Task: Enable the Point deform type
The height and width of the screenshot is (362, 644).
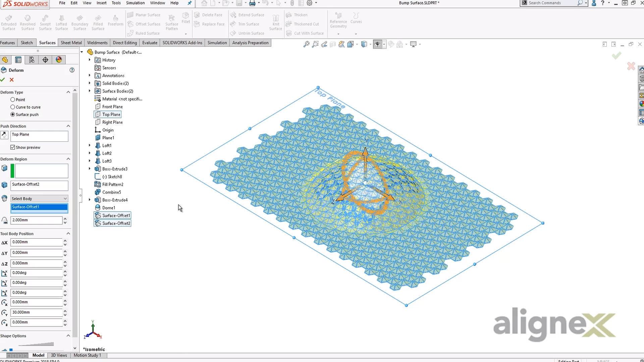Action: (x=13, y=100)
